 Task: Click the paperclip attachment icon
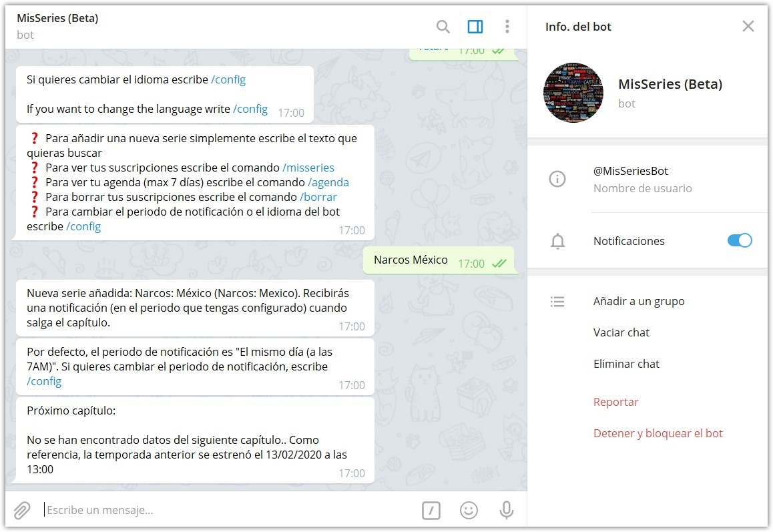click(21, 509)
